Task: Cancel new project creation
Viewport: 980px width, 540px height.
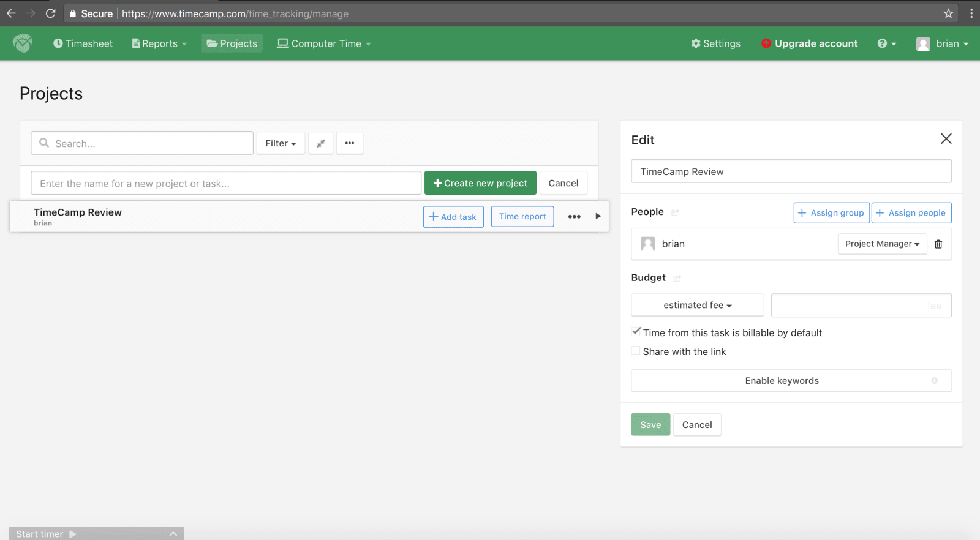Action: pyautogui.click(x=563, y=183)
